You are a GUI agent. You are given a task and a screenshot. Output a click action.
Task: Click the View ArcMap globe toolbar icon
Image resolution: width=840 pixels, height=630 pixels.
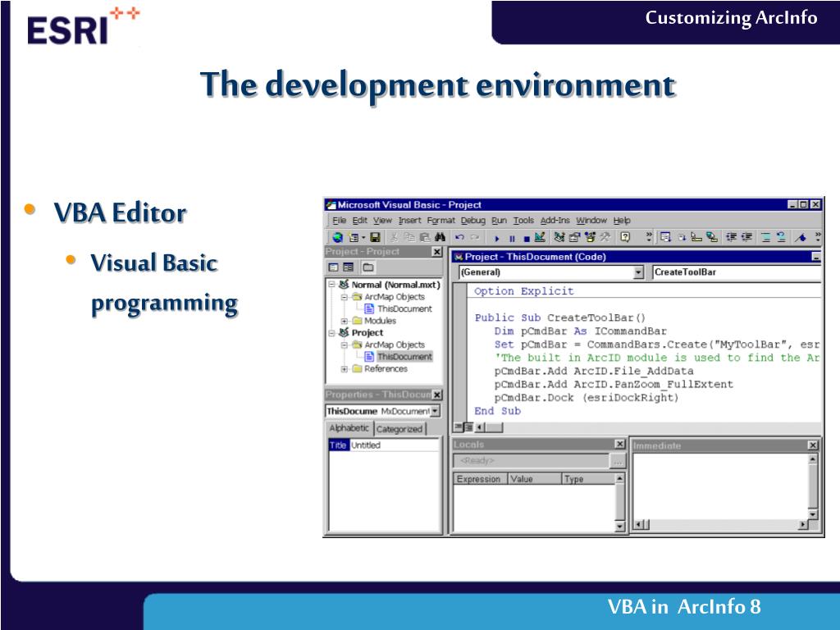point(337,237)
